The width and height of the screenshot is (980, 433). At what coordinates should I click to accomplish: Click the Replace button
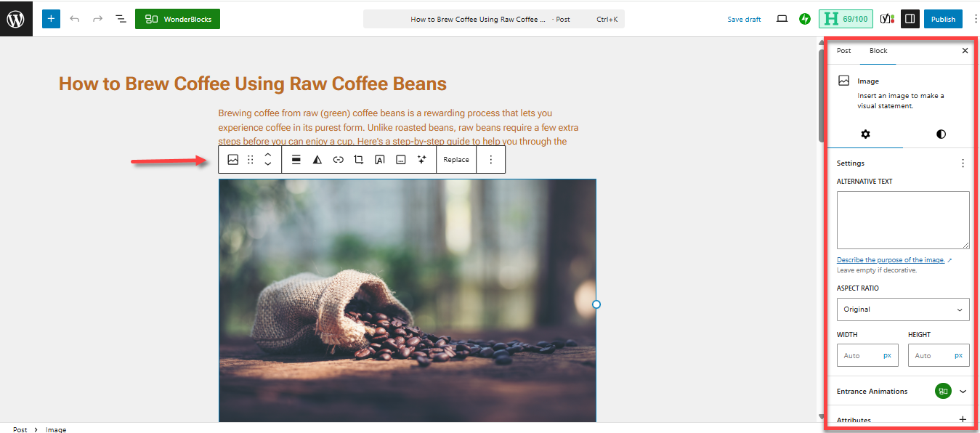[x=456, y=160]
